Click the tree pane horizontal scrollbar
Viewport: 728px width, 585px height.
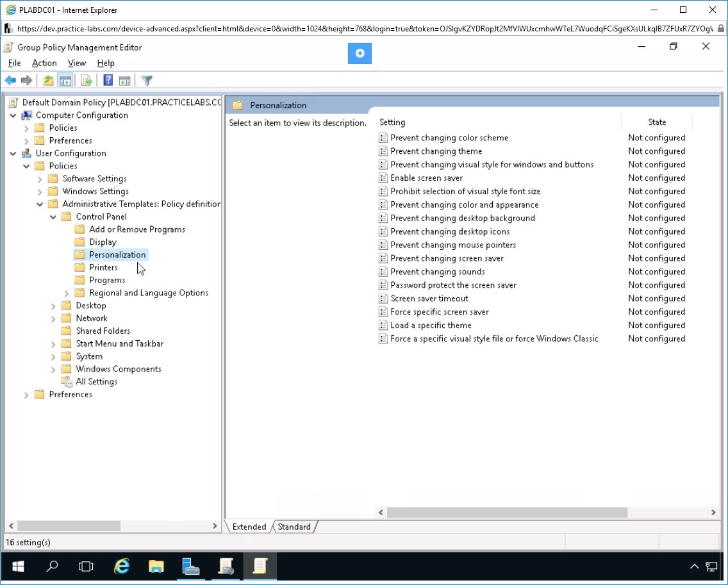click(69, 526)
